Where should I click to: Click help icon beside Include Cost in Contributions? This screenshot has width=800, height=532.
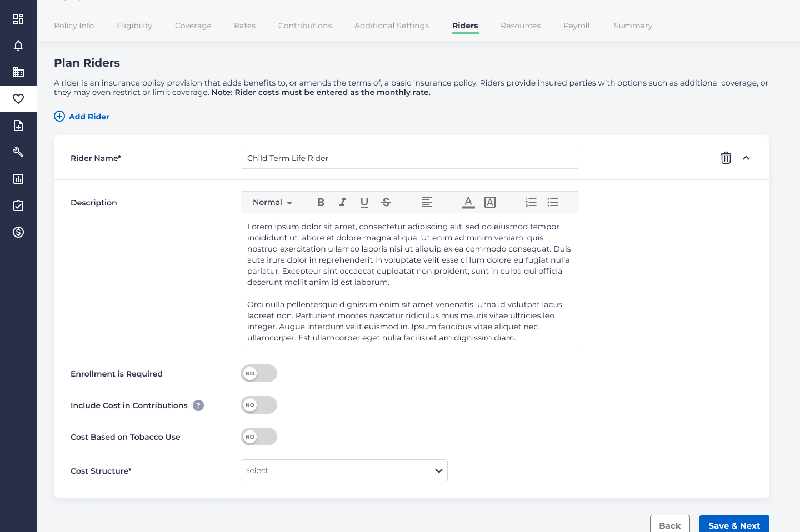coord(198,405)
